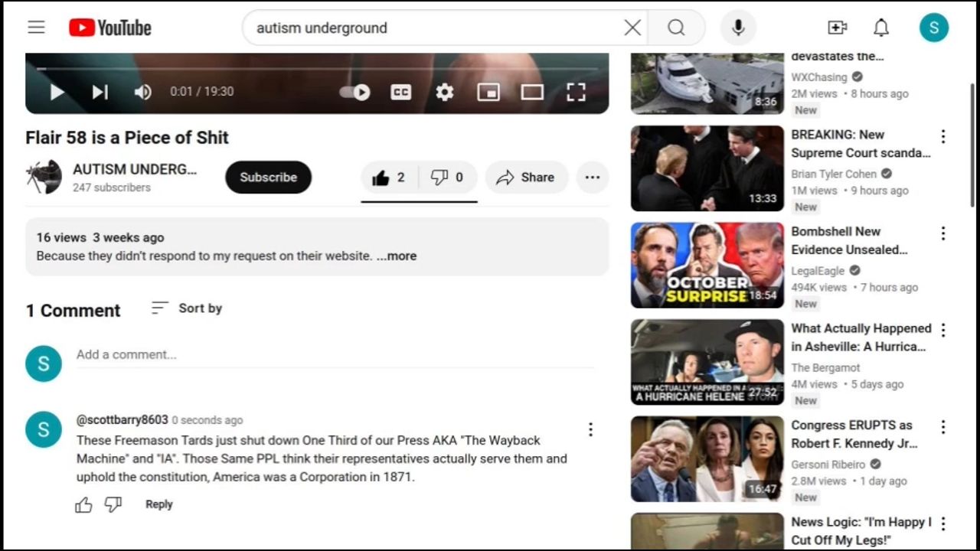The height and width of the screenshot is (551, 980).
Task: Open more actions menu beside Share
Action: tap(592, 178)
